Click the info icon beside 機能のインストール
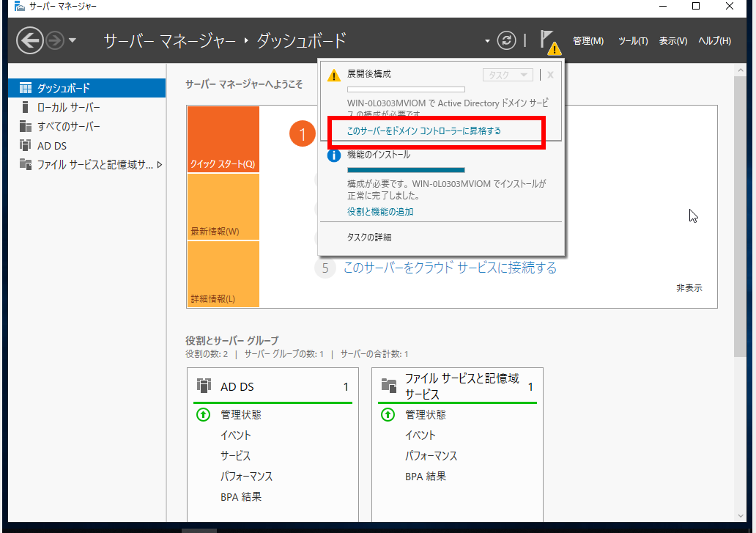 pyautogui.click(x=333, y=155)
